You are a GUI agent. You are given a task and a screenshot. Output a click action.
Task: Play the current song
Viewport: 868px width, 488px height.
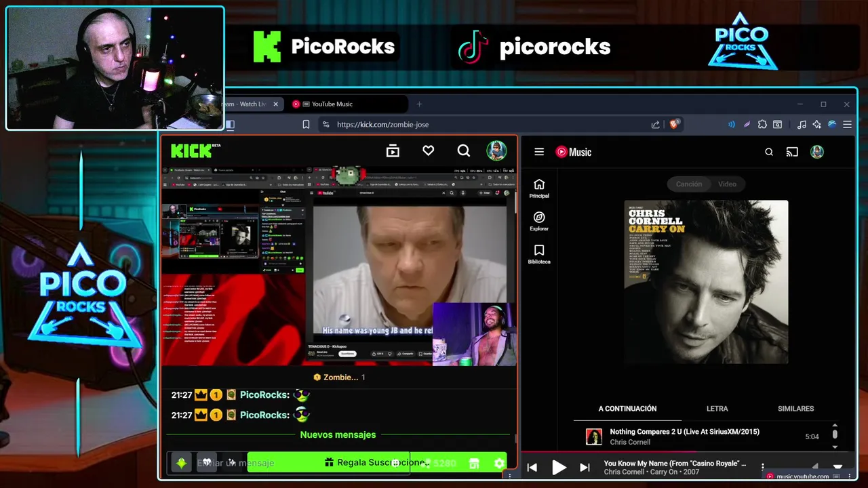(x=559, y=467)
